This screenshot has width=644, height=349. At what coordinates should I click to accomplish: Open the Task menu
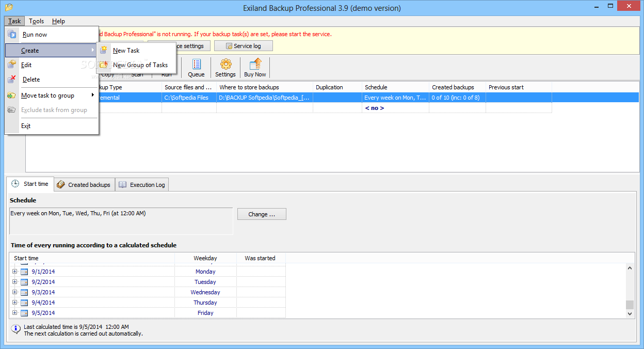coord(14,21)
